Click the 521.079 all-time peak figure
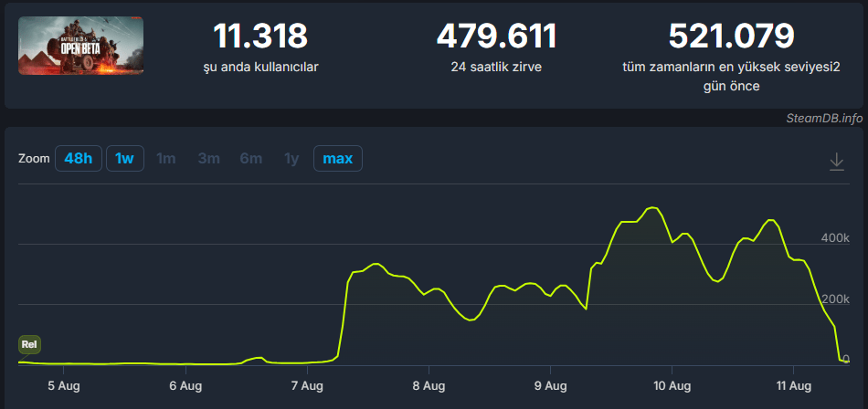The image size is (868, 409). coord(731,37)
